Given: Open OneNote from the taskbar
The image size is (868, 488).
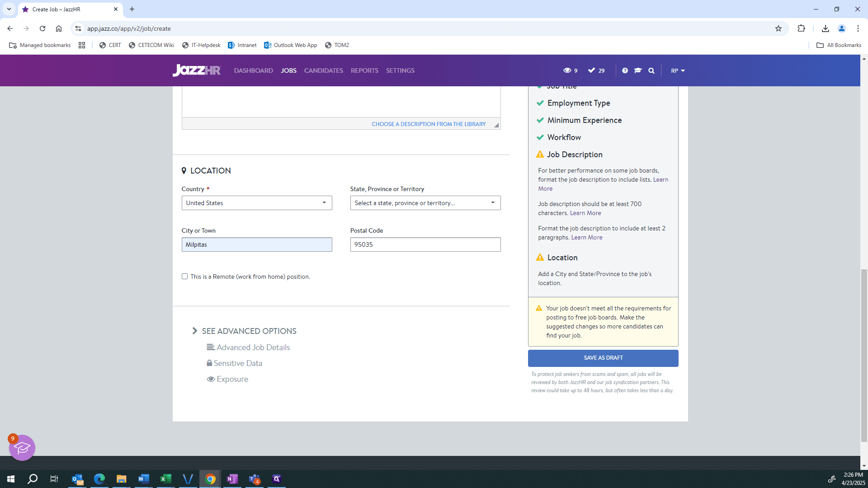Looking at the screenshot, I should [232, 479].
